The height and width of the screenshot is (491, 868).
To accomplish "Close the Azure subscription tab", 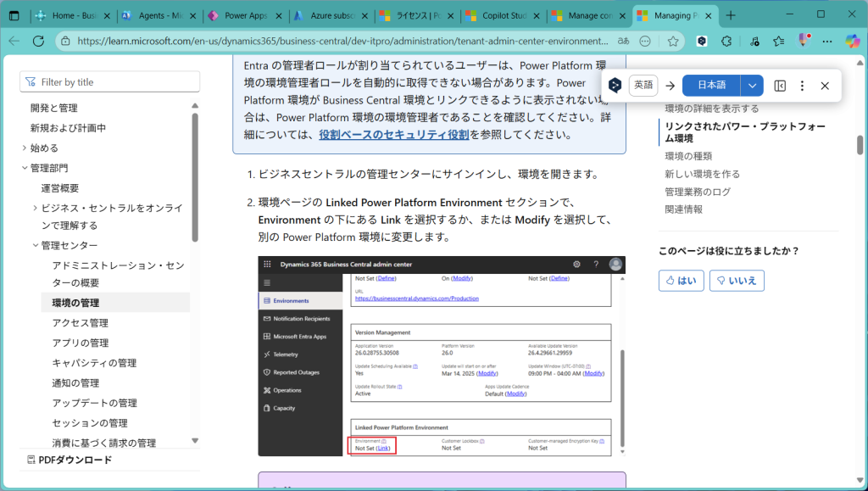I will 364,16.
